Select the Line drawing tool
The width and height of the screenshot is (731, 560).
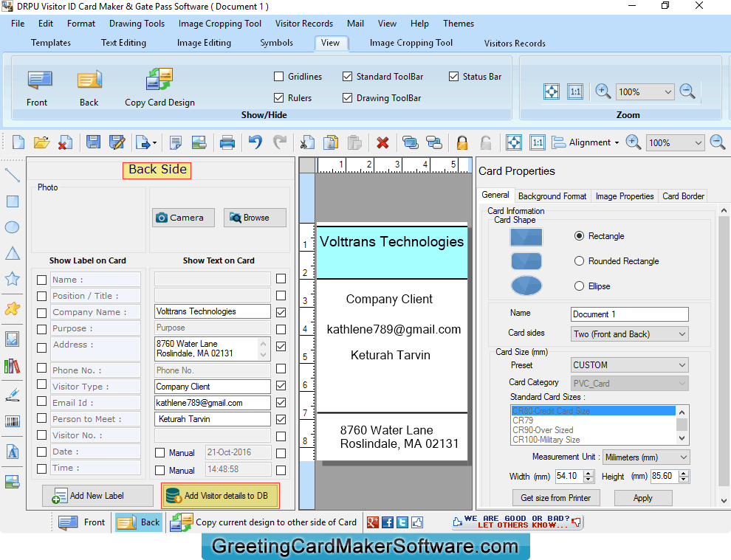[x=12, y=175]
